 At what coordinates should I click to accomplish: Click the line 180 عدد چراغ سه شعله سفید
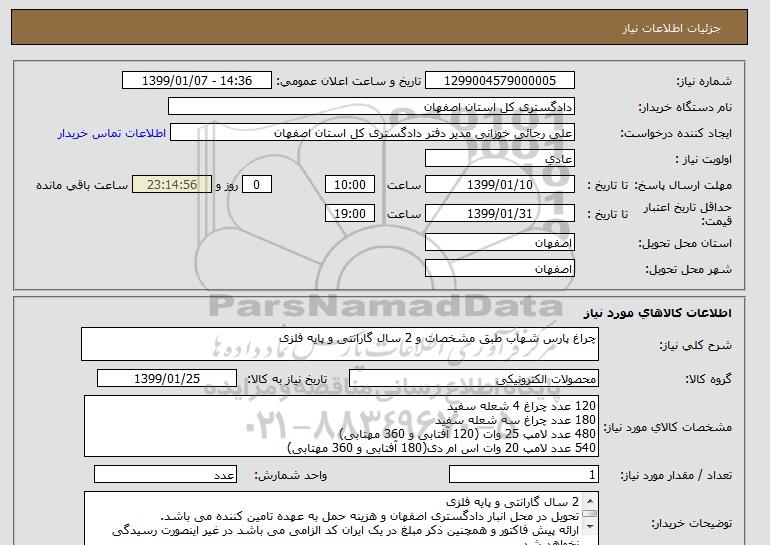pyautogui.click(x=515, y=420)
